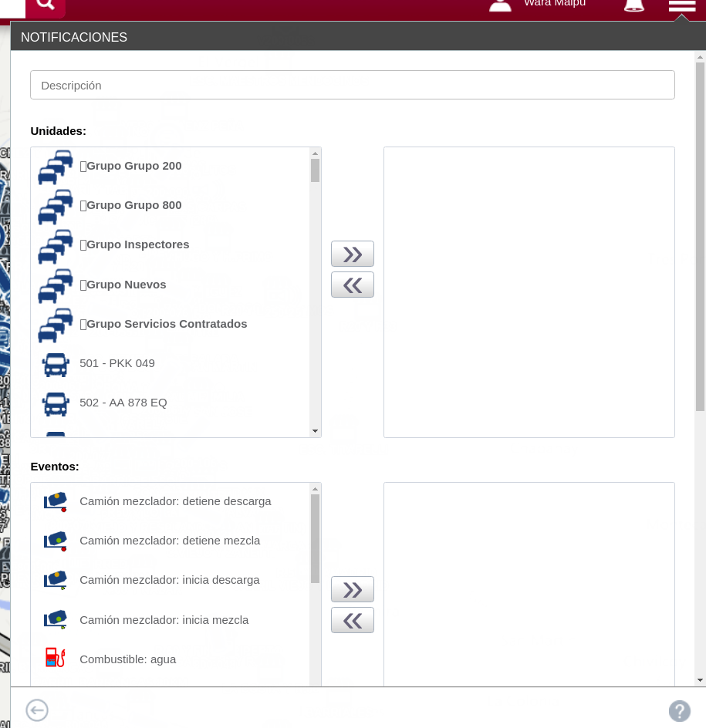
Task: Open the user profile icon
Action: (x=501, y=5)
